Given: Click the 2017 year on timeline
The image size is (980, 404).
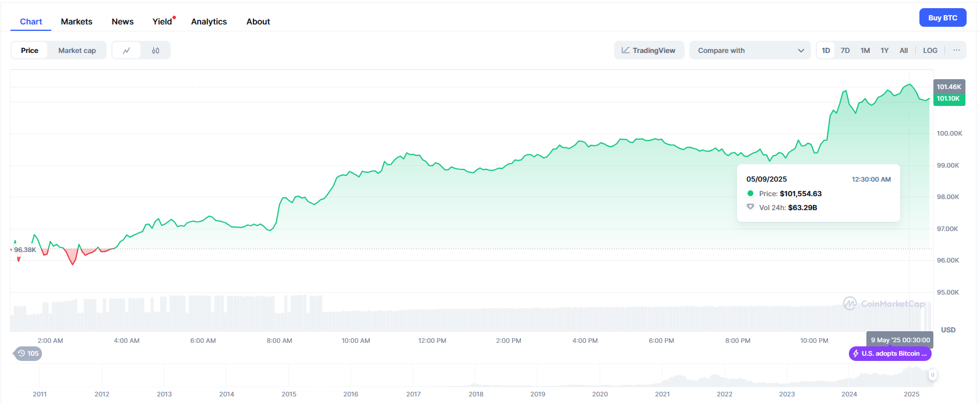Looking at the screenshot, I should (413, 394).
